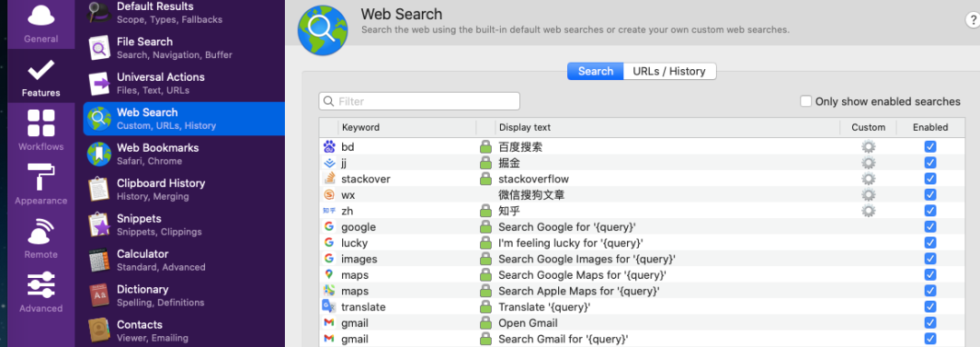Open custom gear settings for stackover
The width and height of the screenshot is (980, 347).
868,179
